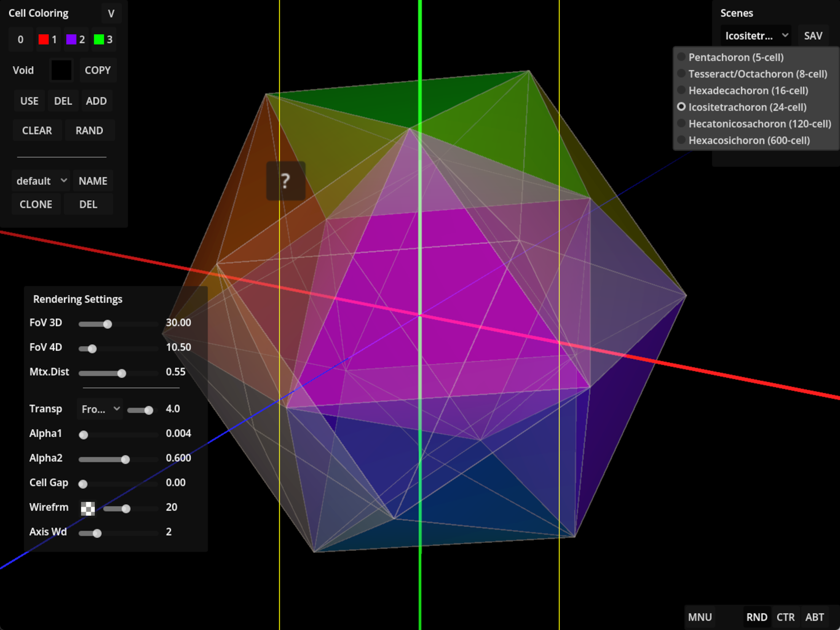Open the ABT about button

point(814,617)
